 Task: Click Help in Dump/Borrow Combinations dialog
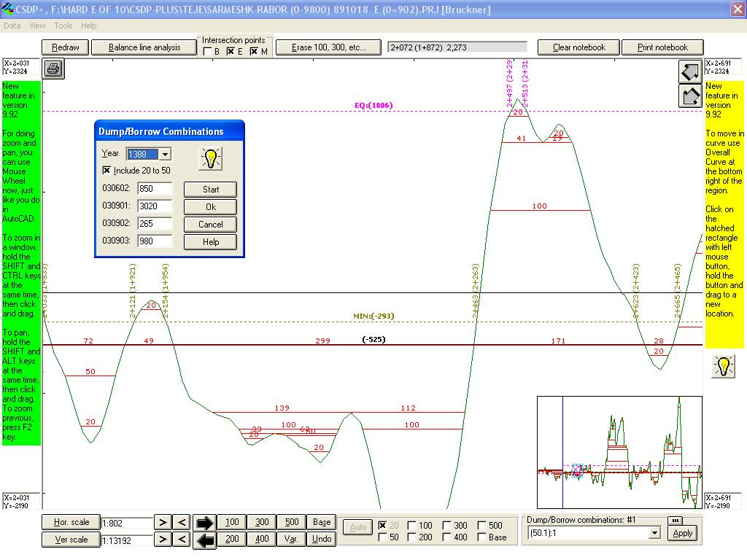[x=211, y=242]
